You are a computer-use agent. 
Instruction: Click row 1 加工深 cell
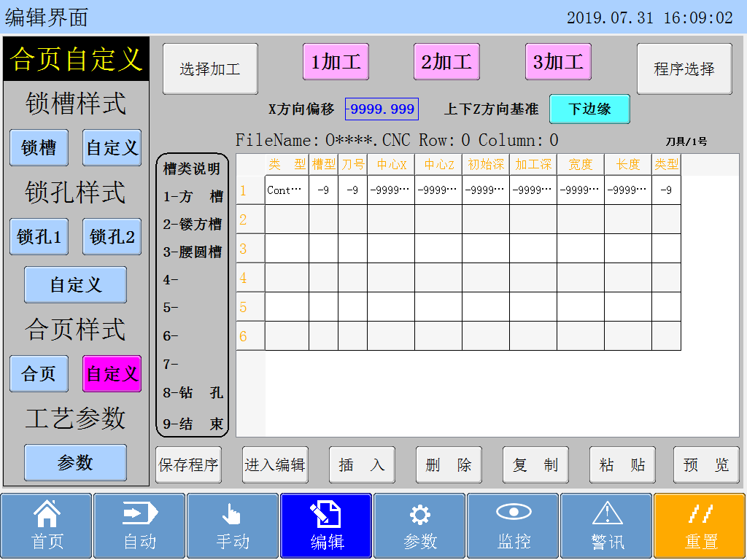point(533,190)
